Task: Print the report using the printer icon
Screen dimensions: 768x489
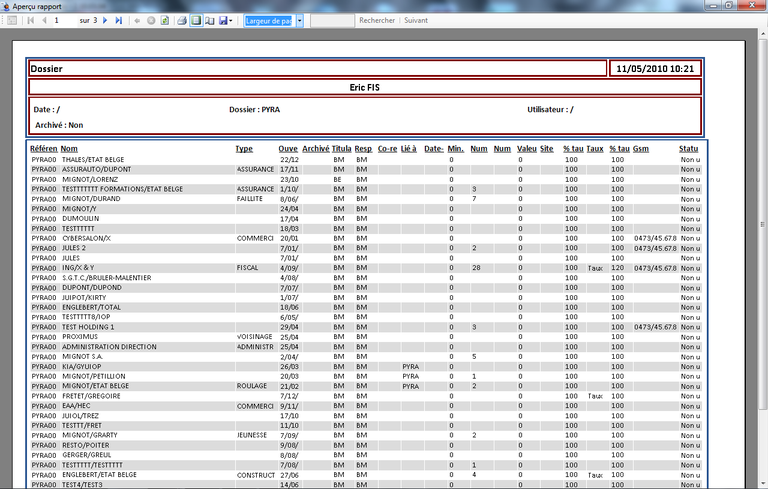Action: (x=183, y=20)
